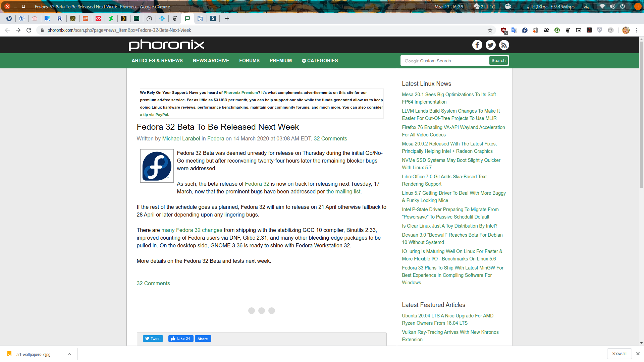Click the Fedora extension icon in toolbar
Image resolution: width=644 pixels, height=362 pixels.
tap(525, 30)
